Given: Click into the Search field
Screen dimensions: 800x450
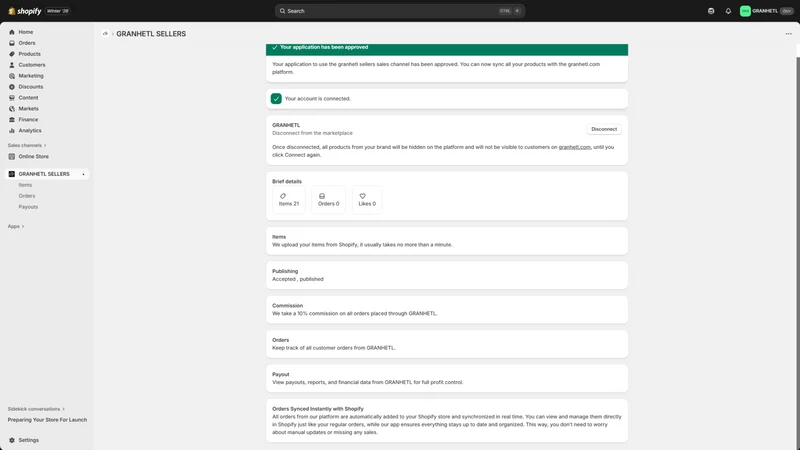Looking at the screenshot, I should 400,11.
